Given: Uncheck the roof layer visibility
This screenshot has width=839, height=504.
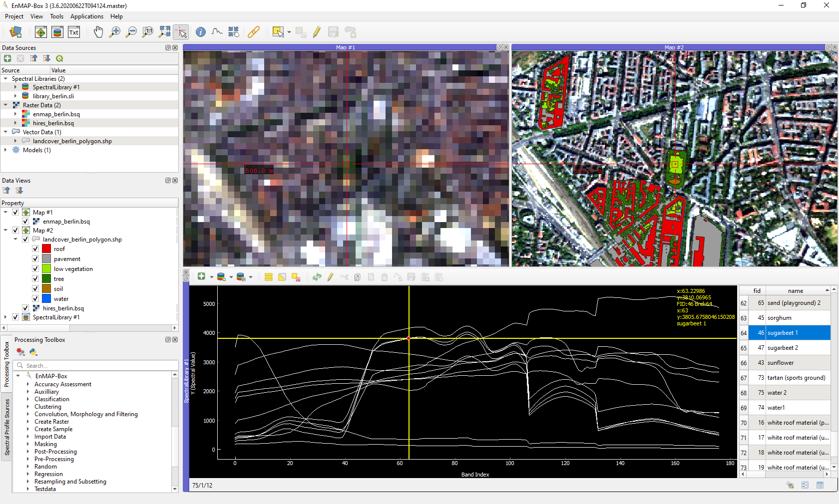Looking at the screenshot, I should tap(35, 249).
